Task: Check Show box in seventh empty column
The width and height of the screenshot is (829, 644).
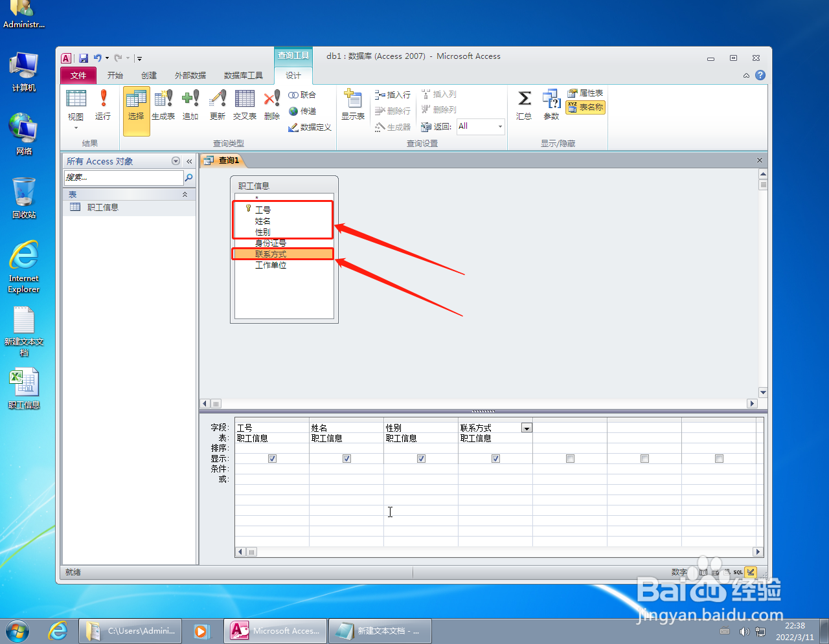Action: coord(719,458)
